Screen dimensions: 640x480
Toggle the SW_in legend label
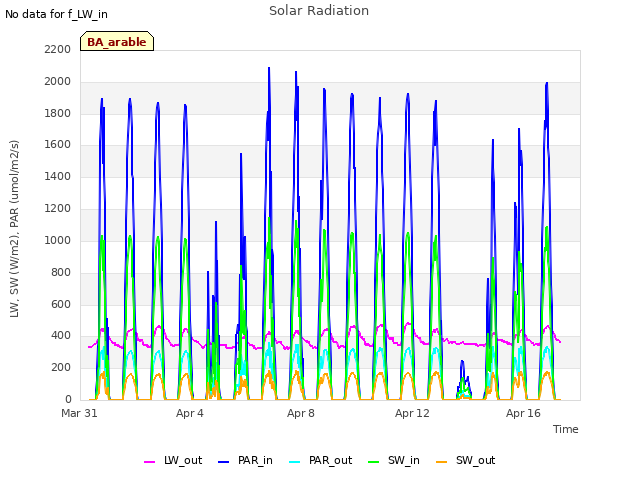tap(404, 461)
